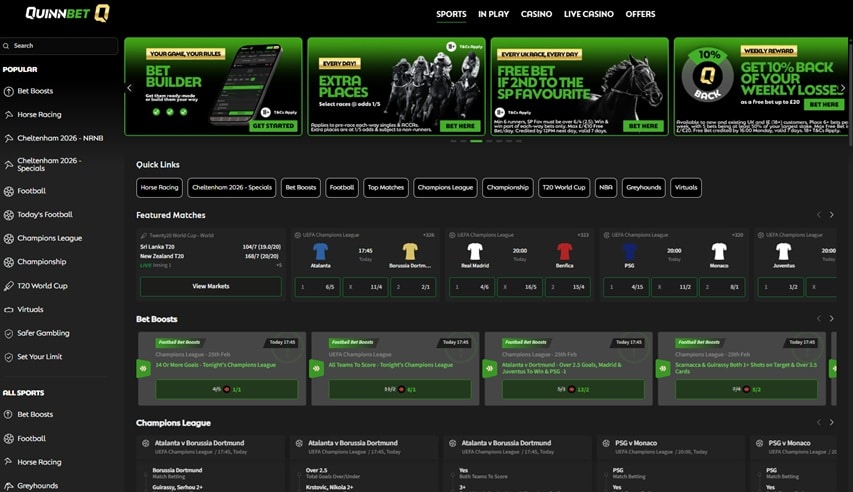Click the Horse Racing icon under Popular
The height and width of the screenshot is (492, 853).
pos(9,115)
